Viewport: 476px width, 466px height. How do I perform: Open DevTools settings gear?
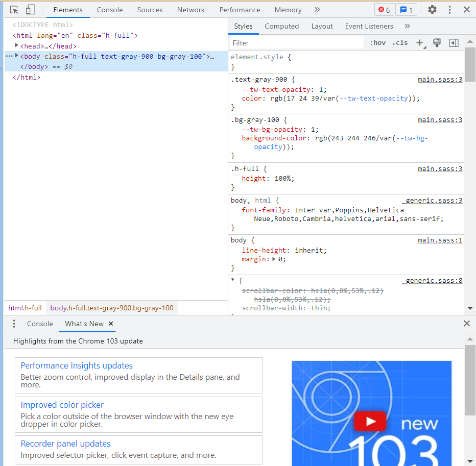[x=432, y=10]
